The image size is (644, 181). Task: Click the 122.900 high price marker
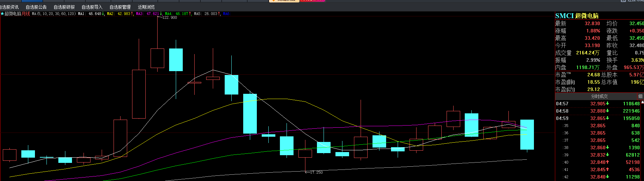(x=169, y=17)
